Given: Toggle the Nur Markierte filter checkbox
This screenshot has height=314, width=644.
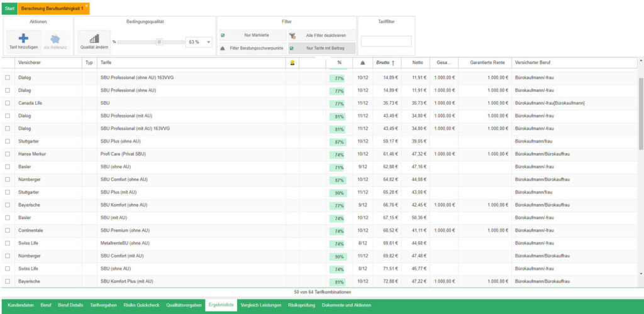Looking at the screenshot, I should pos(223,36).
